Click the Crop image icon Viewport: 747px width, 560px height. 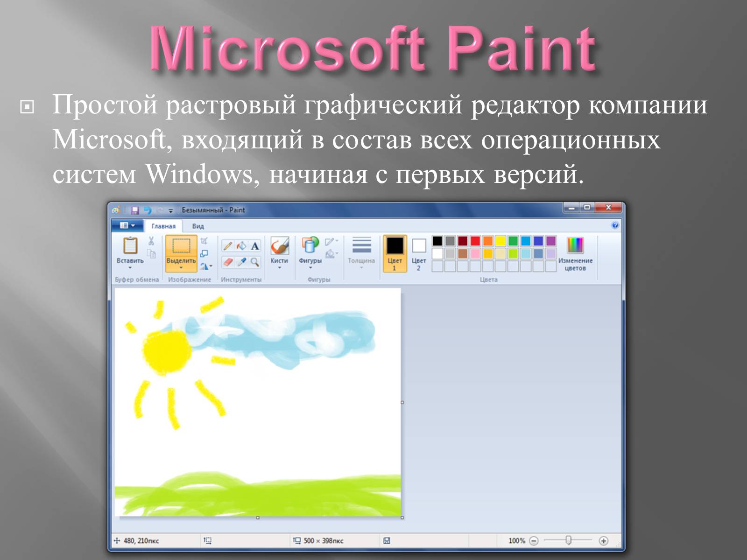click(x=204, y=241)
